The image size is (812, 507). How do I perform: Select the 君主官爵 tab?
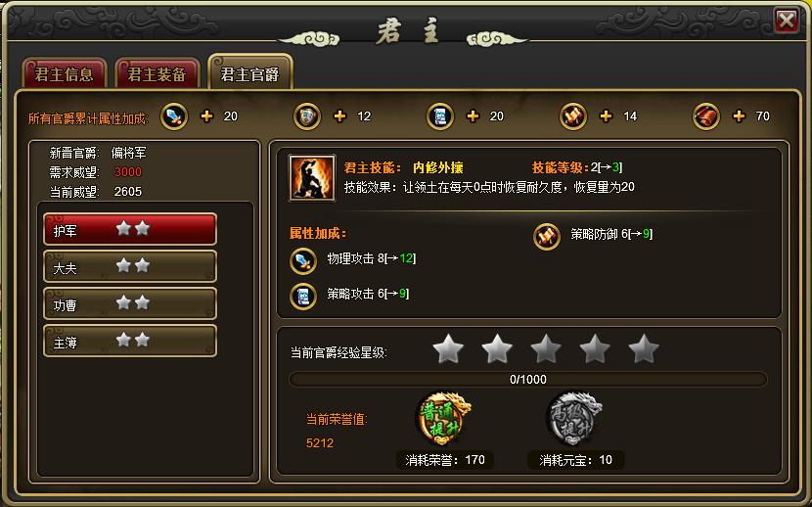click(250, 72)
